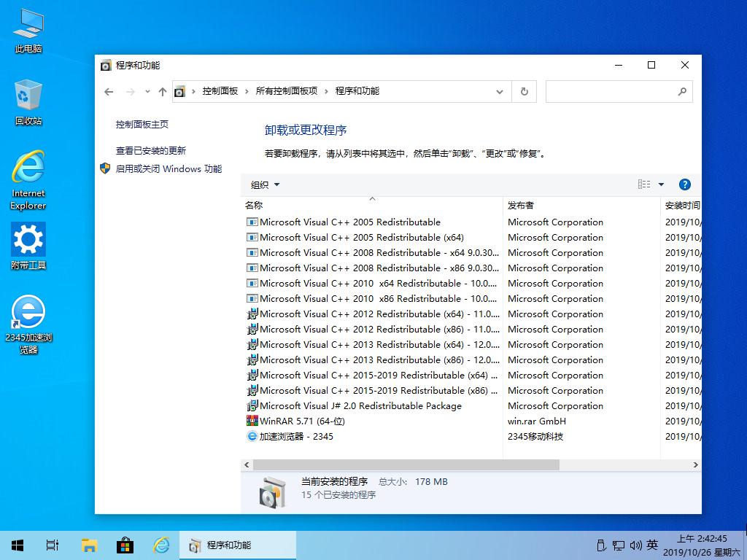Open the 组织 dropdown menu
The width and height of the screenshot is (747, 560).
(x=265, y=184)
